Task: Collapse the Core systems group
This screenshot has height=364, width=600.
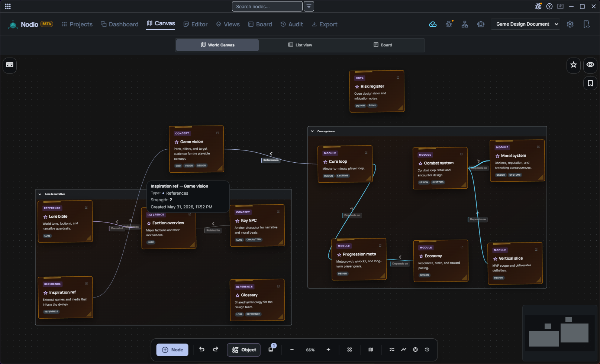Action: (x=312, y=131)
